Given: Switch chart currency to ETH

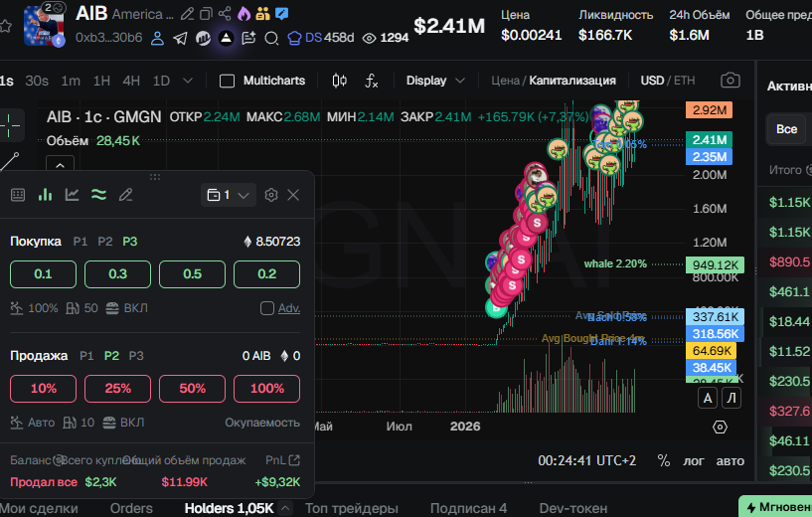Looking at the screenshot, I should 684,81.
